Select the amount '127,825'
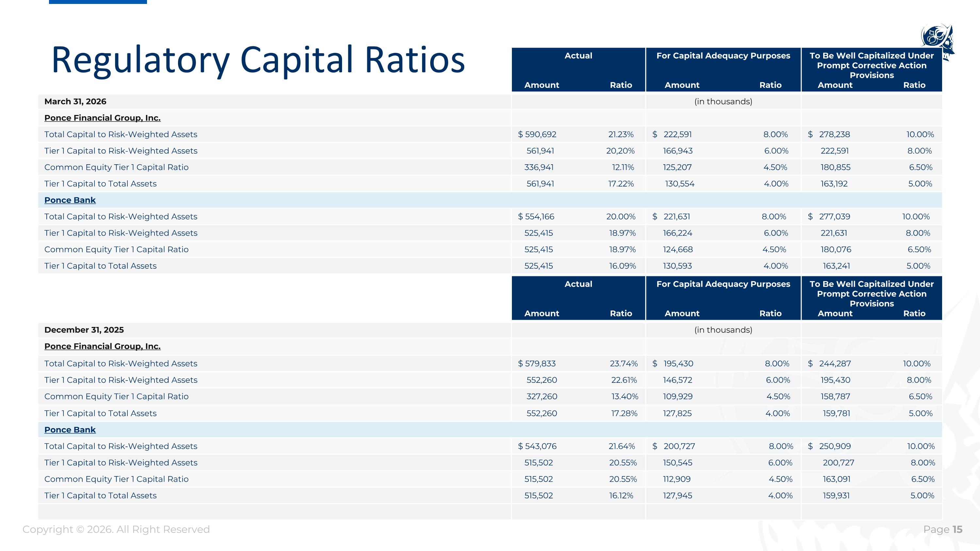This screenshot has height=551, width=980. [x=677, y=413]
